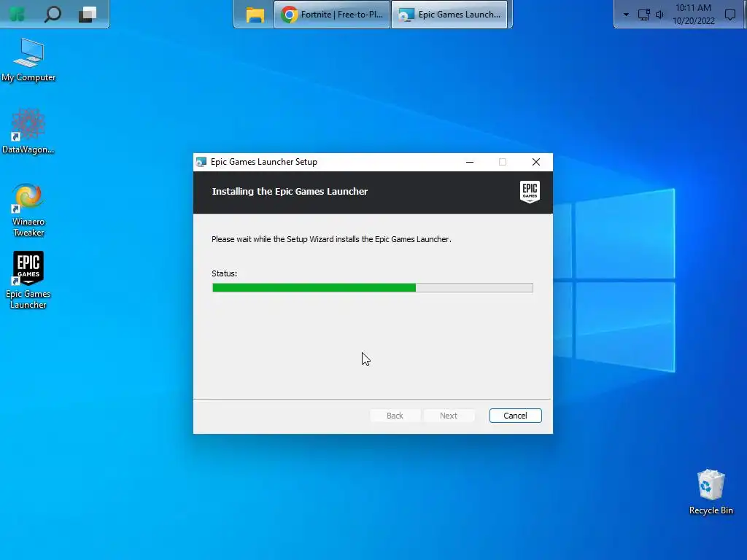The height and width of the screenshot is (560, 747).
Task: Click the "Epic Games Launcher Setup" title text
Action: (264, 162)
